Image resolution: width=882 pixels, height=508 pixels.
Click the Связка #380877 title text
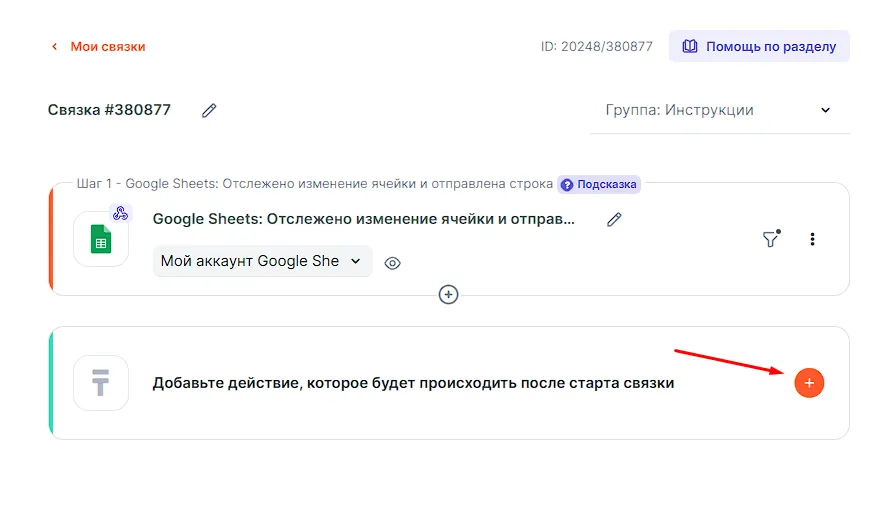(109, 110)
